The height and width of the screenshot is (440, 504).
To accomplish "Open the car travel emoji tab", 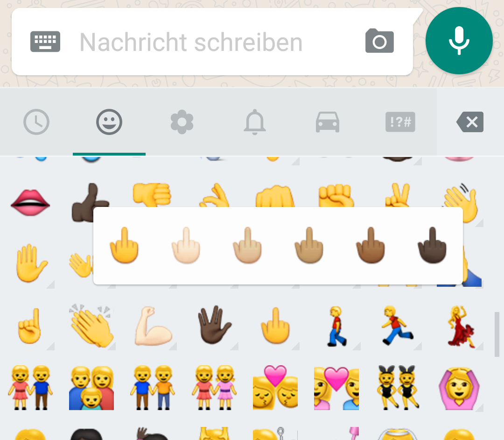I will point(328,122).
